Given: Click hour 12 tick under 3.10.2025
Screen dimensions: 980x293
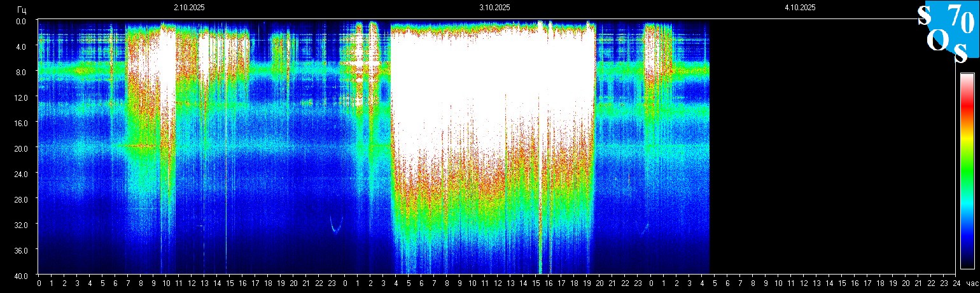Looking at the screenshot, I should [x=498, y=283].
